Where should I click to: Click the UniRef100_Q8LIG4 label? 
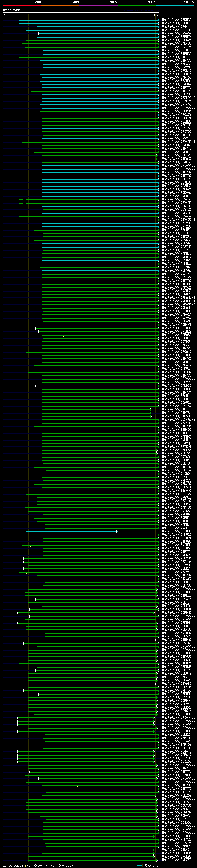point(177,464)
